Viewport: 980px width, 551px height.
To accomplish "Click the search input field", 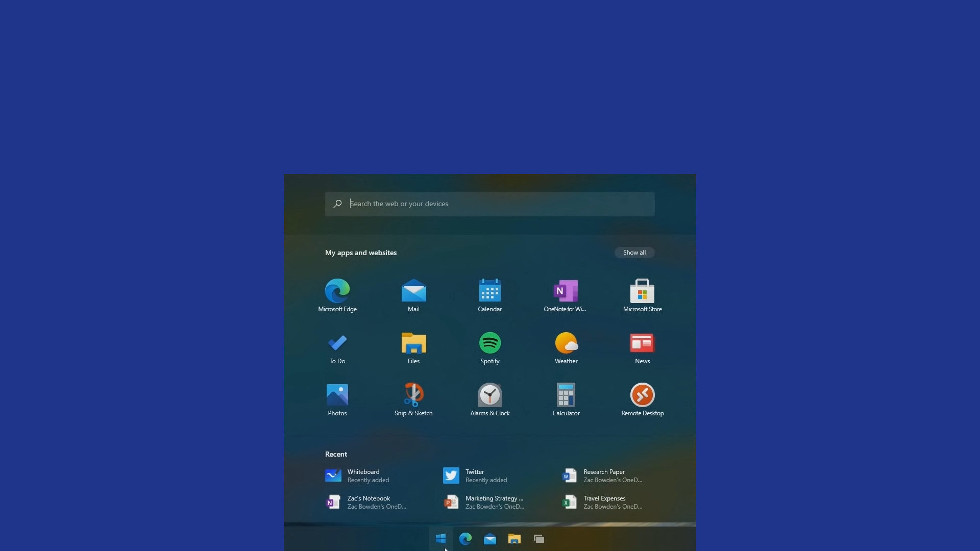I will [x=490, y=203].
